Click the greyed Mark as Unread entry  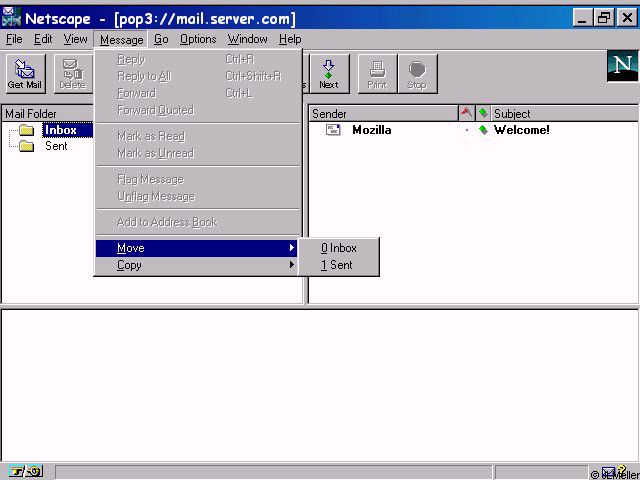(196, 153)
